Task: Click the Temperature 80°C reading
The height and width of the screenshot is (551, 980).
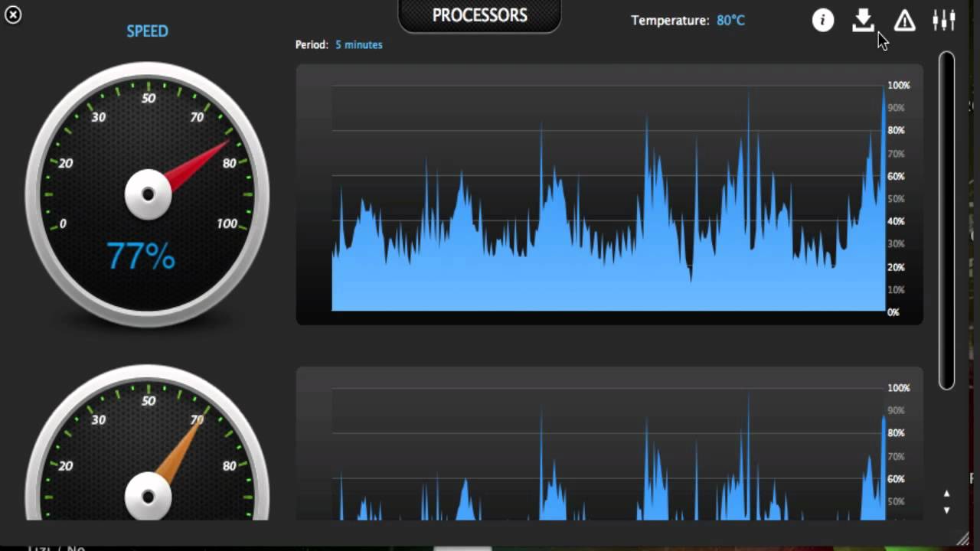Action: point(688,21)
